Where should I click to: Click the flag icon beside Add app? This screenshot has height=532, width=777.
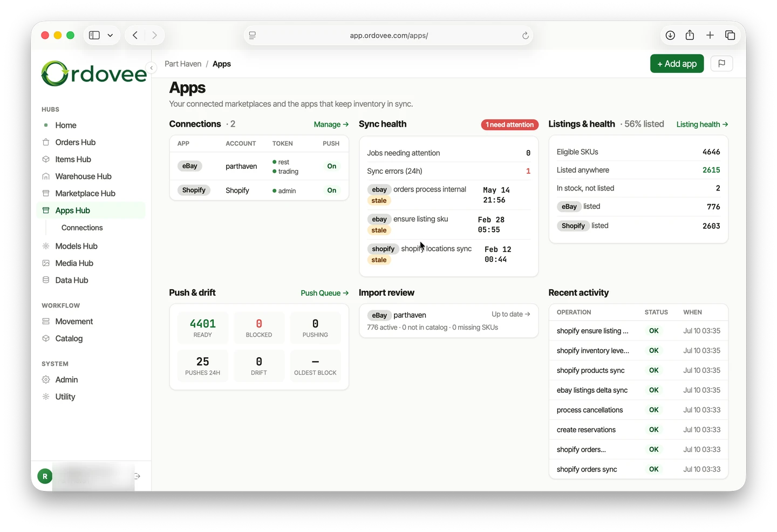pyautogui.click(x=721, y=64)
